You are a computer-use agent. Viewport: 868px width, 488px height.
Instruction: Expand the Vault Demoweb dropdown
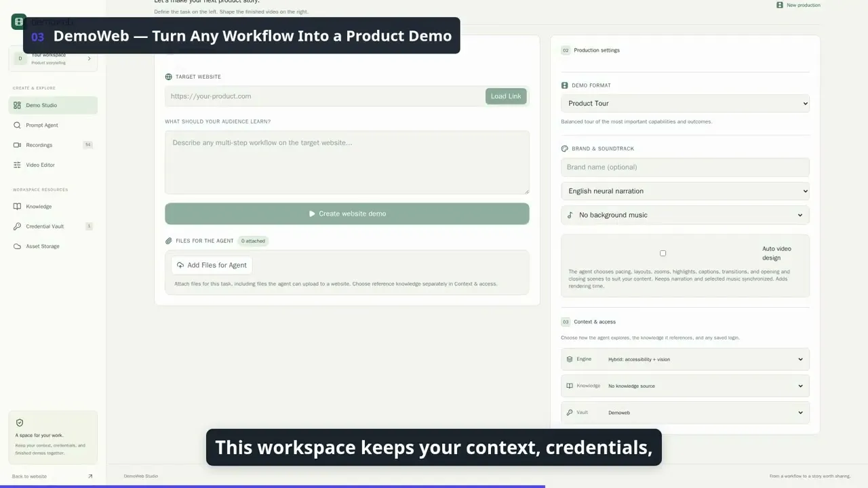pos(685,412)
